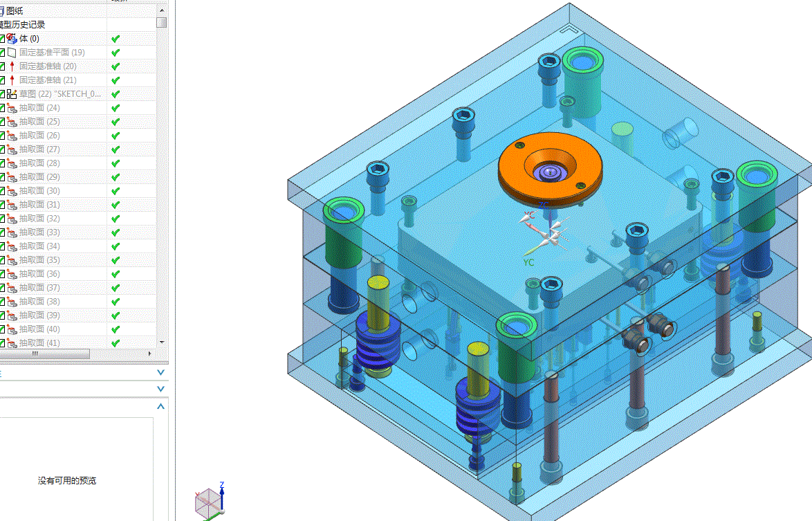Click the green status checkmark for 抽取面 (25)
The image size is (812, 521).
point(116,122)
